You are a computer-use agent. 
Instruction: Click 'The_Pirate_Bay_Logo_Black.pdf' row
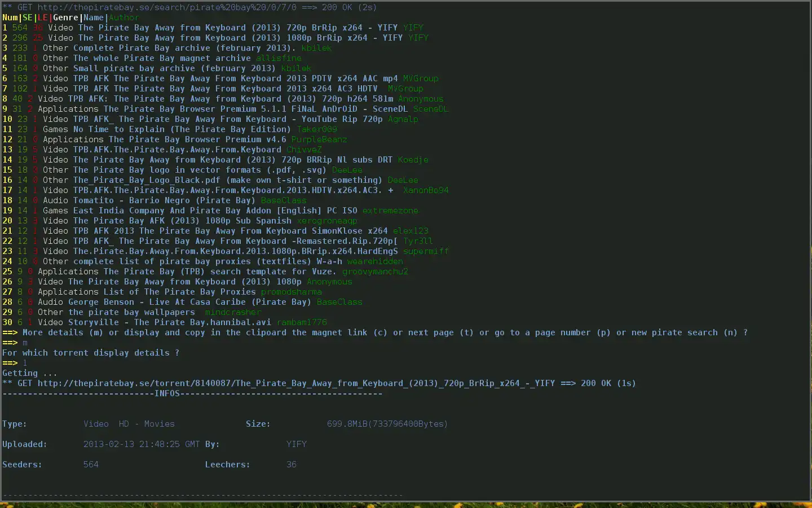tap(210, 180)
